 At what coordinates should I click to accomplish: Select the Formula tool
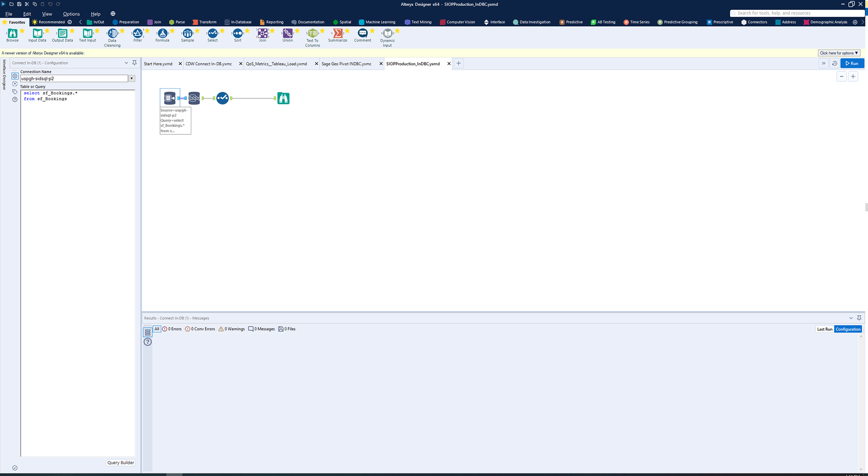(162, 35)
